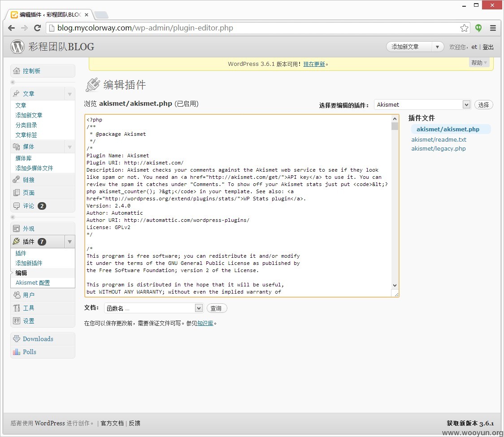Viewport: 504px width, 437px height.
Task: Open 分类目录 in the sidebar
Action: click(x=26, y=125)
